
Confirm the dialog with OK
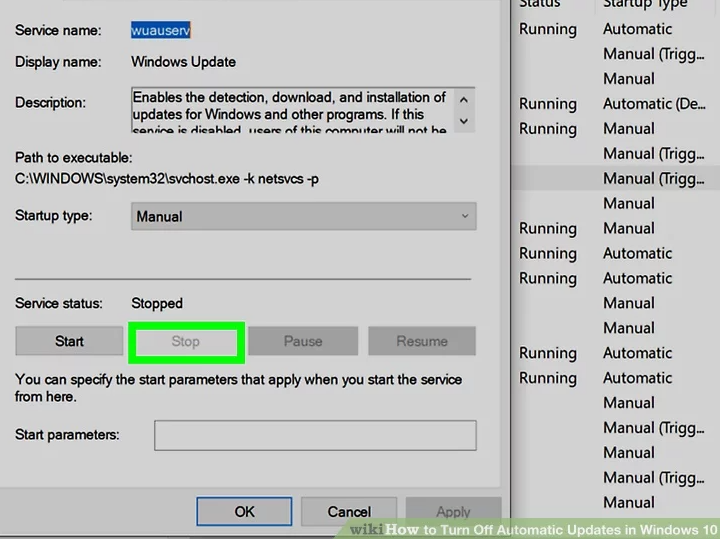coord(244,511)
